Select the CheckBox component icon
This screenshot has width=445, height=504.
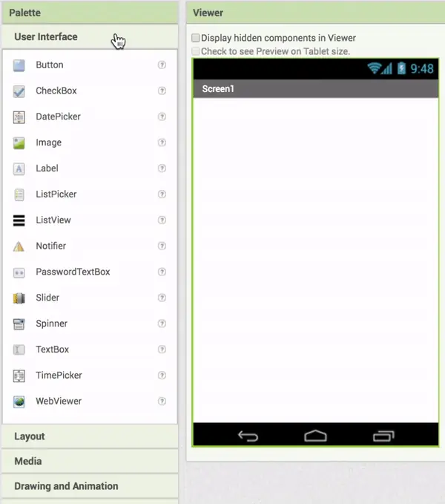[x=19, y=91]
